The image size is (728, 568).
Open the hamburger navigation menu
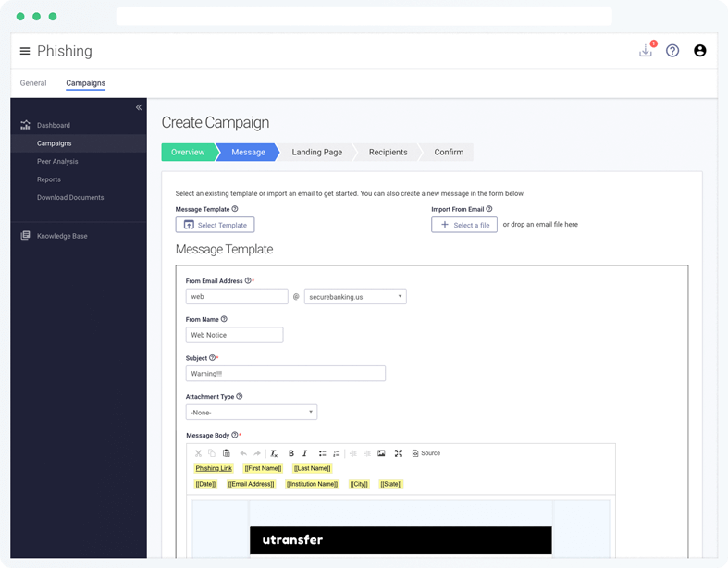pos(25,51)
